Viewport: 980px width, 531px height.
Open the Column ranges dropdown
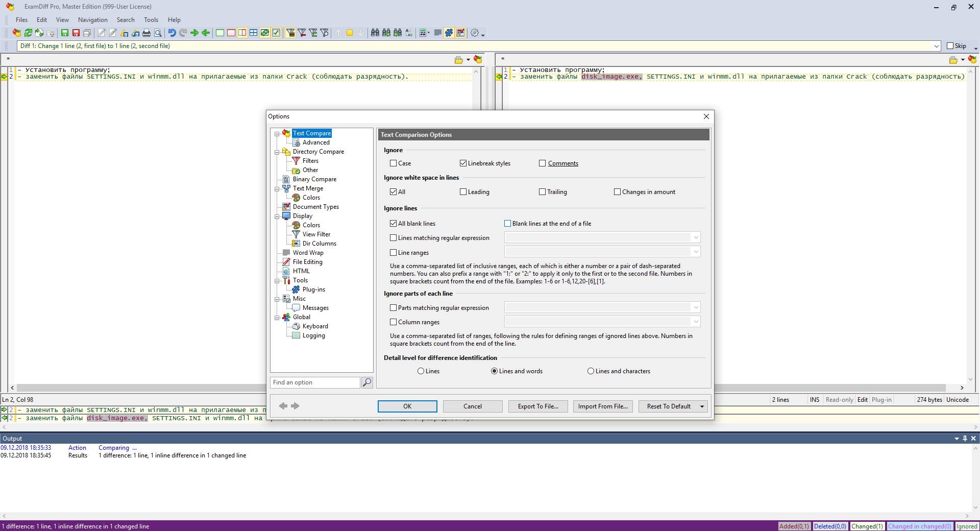(695, 322)
